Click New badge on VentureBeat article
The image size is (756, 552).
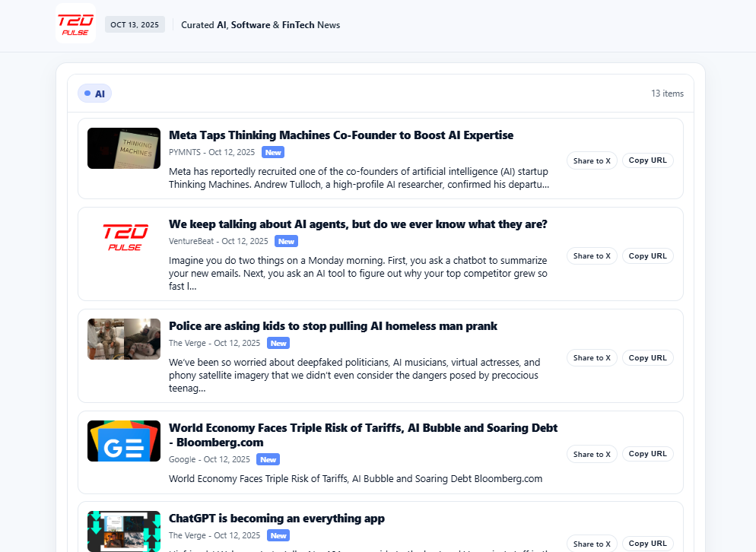(x=286, y=241)
